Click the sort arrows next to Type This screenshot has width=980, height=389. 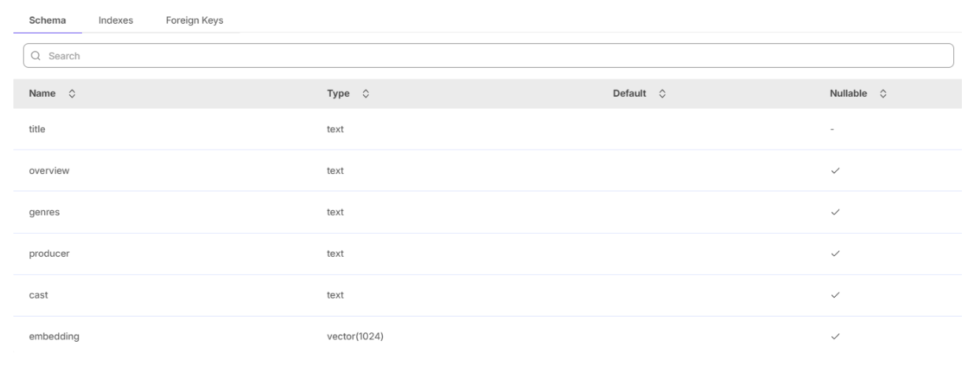pyautogui.click(x=366, y=94)
